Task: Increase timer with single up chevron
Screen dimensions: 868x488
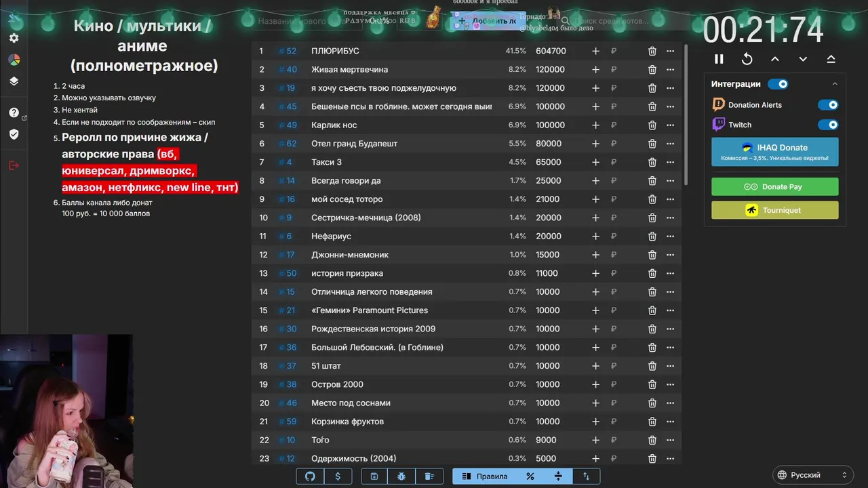Action: point(775,59)
